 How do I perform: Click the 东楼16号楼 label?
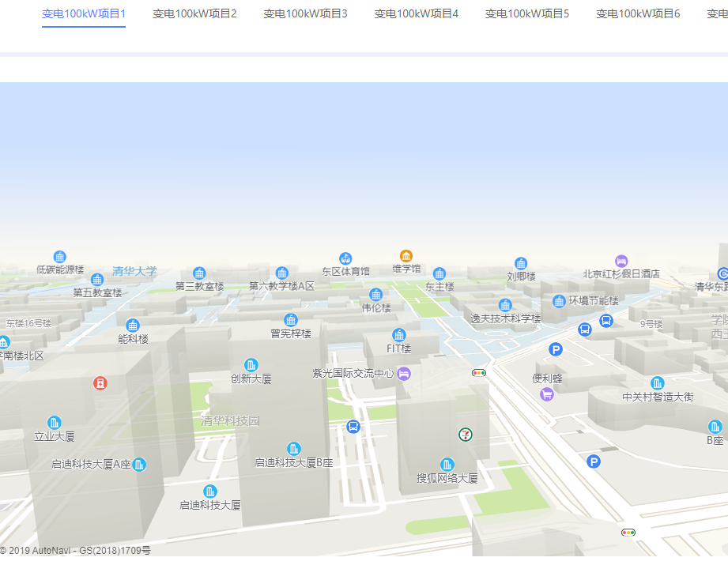click(28, 323)
